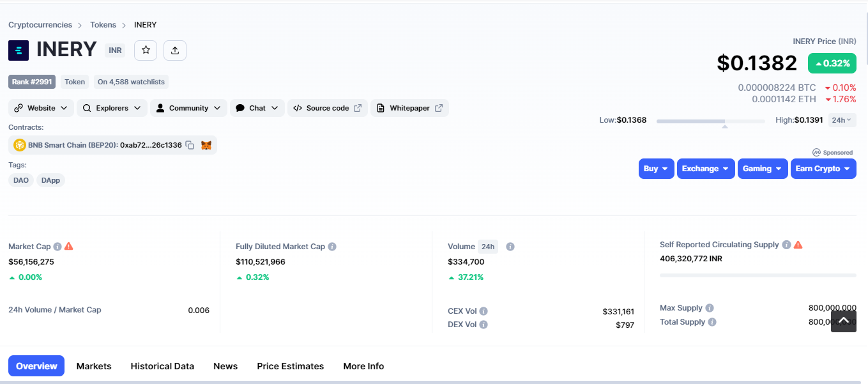The image size is (868, 384).
Task: Open the Volume 24h period selector
Action: click(x=488, y=247)
